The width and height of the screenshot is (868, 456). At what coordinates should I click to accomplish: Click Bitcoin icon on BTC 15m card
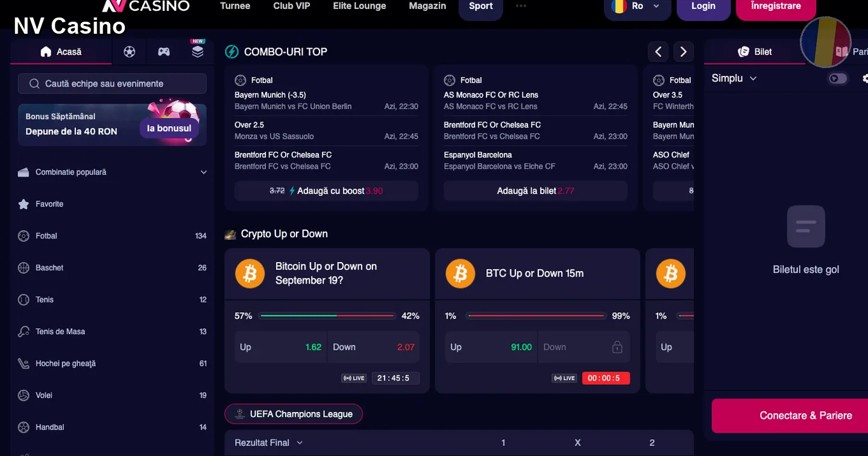[461, 273]
